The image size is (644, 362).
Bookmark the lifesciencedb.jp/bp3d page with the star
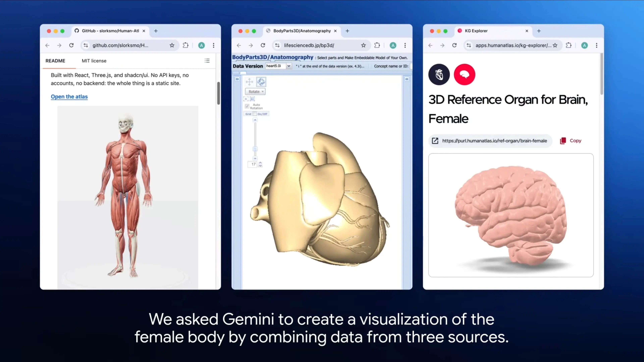coord(363,45)
